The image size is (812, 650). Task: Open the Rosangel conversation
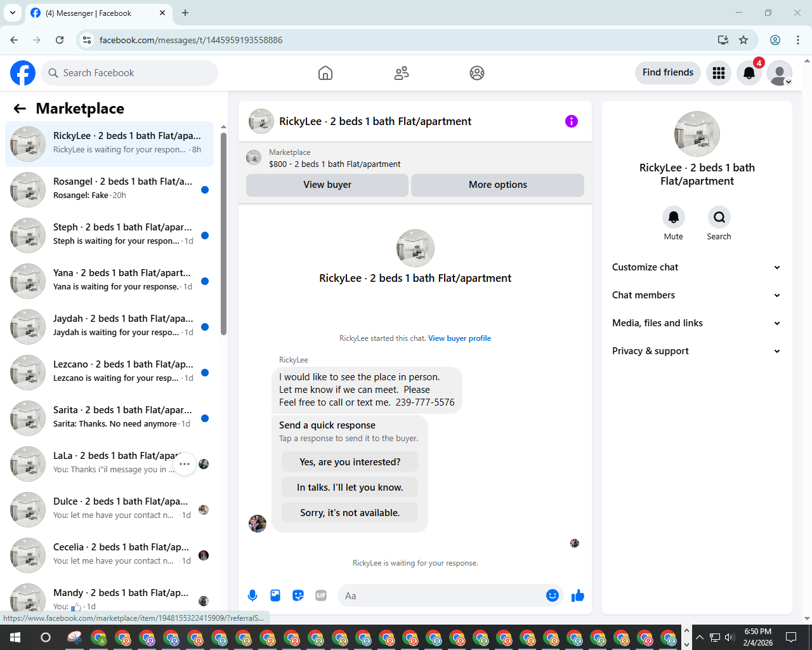[110, 190]
